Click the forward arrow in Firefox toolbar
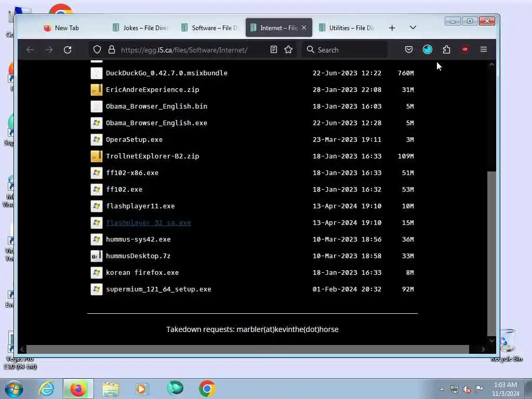The image size is (532, 399). [49, 50]
